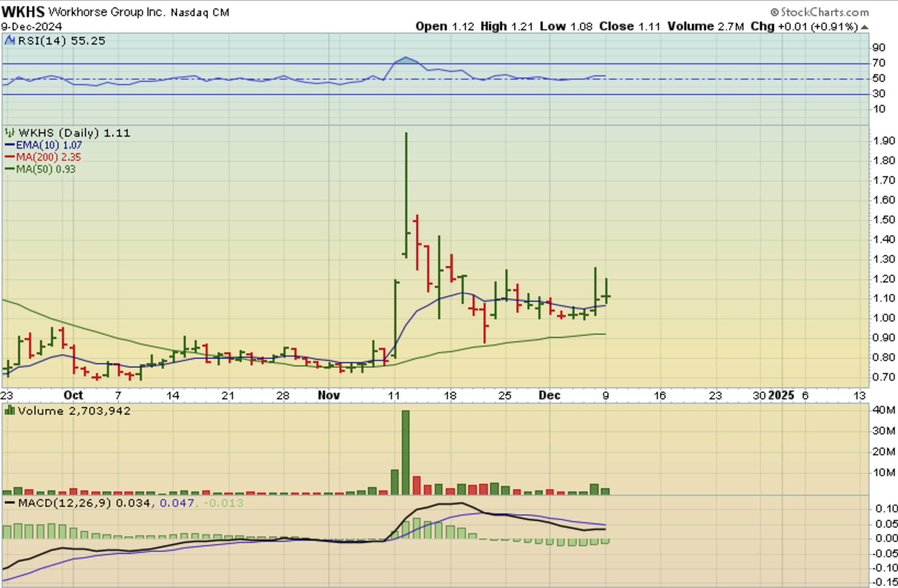The height and width of the screenshot is (588, 898).
Task: Click the Nov month axis label
Action: [329, 395]
